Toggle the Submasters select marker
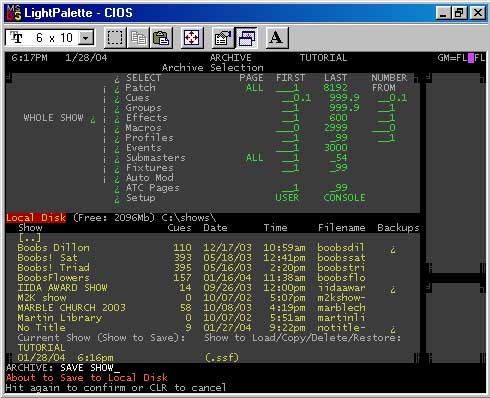490x398 pixels. click(117, 159)
